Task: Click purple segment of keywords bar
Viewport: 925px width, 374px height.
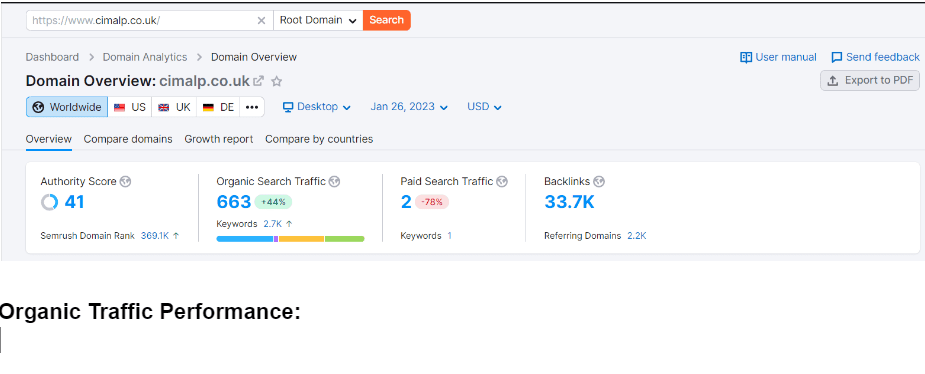Action: 276,239
